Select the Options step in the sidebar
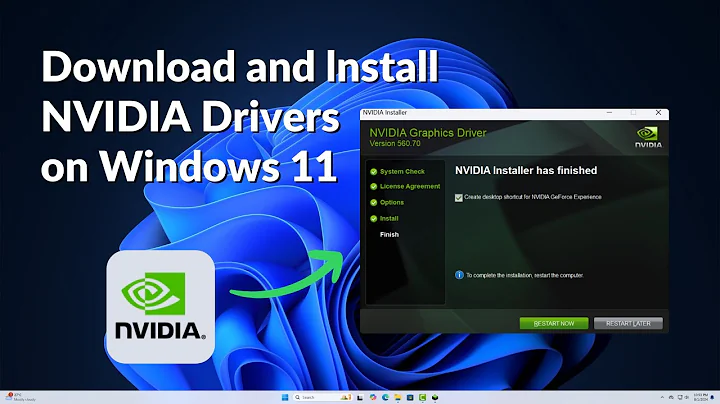Image resolution: width=720 pixels, height=404 pixels. pyautogui.click(x=387, y=202)
